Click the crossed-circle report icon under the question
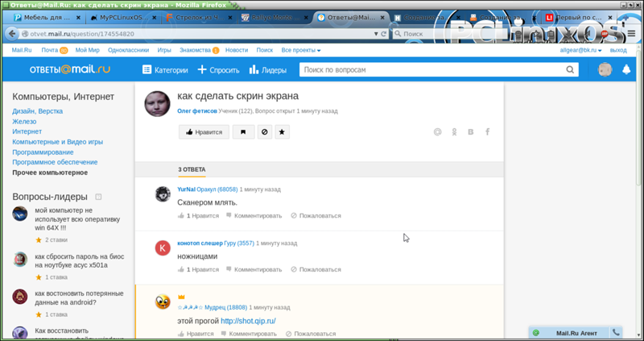The height and width of the screenshot is (341, 644). pyautogui.click(x=263, y=131)
